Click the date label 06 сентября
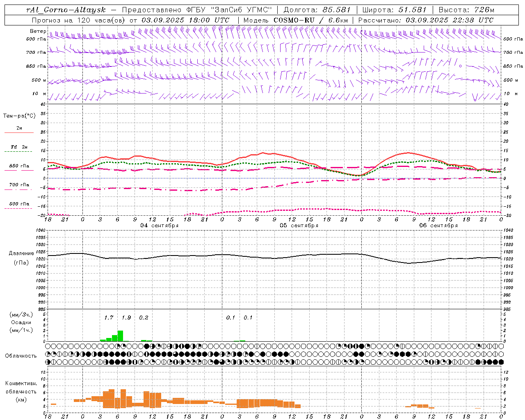525x420 pixels. click(438, 226)
